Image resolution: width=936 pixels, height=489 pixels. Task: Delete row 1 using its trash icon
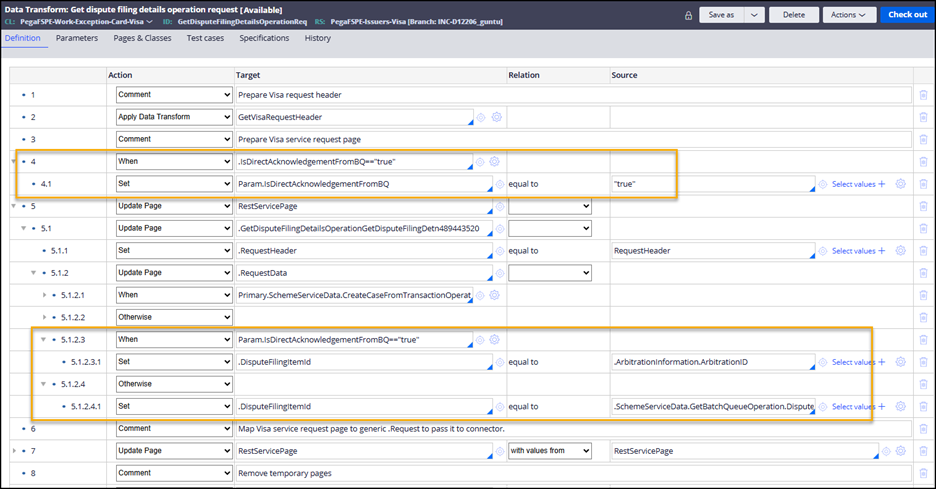click(x=923, y=95)
